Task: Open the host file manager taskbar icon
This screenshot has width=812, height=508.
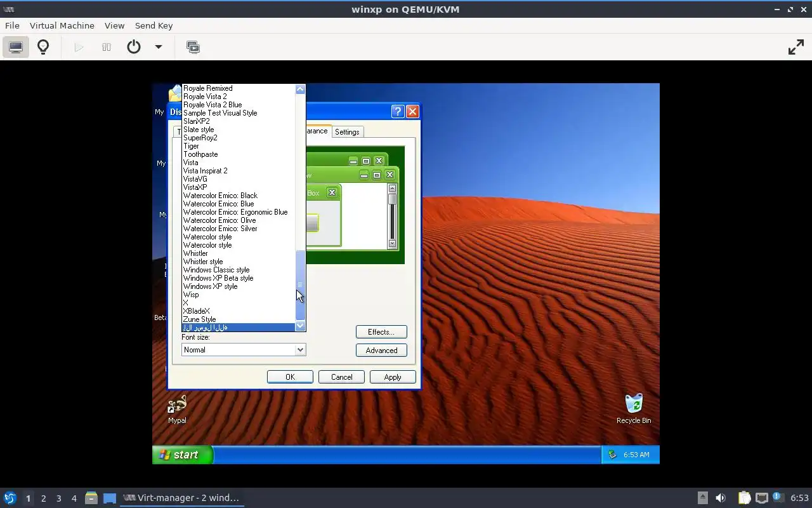Action: tap(91, 498)
